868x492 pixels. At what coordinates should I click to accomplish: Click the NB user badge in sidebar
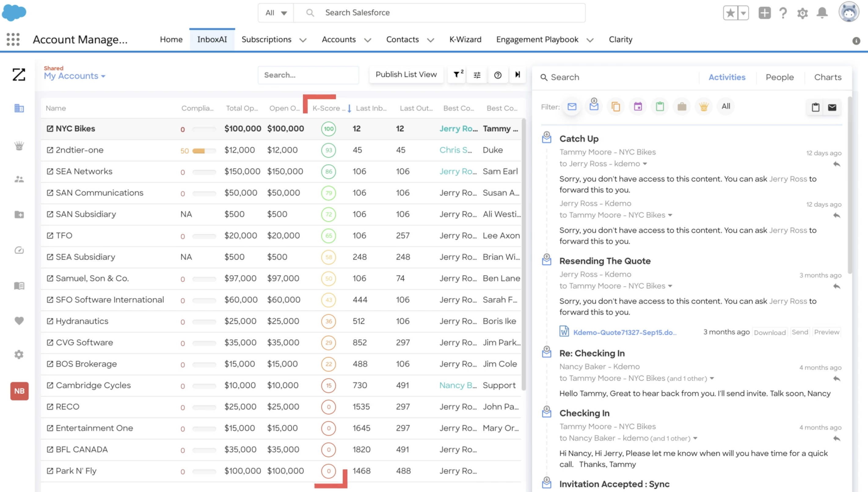tap(19, 391)
